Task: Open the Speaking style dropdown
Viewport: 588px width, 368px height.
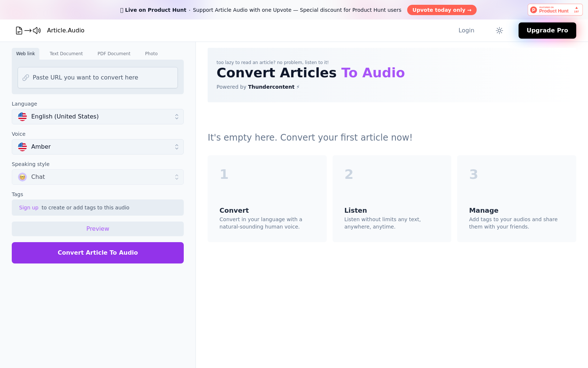Action: pyautogui.click(x=98, y=177)
